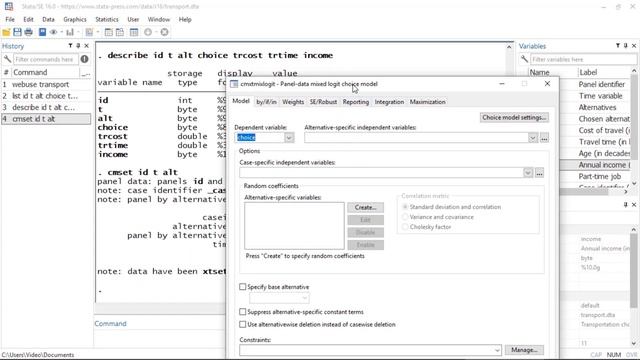Check Suppress alternative-specific constant terms
The width and height of the screenshot is (640, 360).
pyautogui.click(x=242, y=312)
